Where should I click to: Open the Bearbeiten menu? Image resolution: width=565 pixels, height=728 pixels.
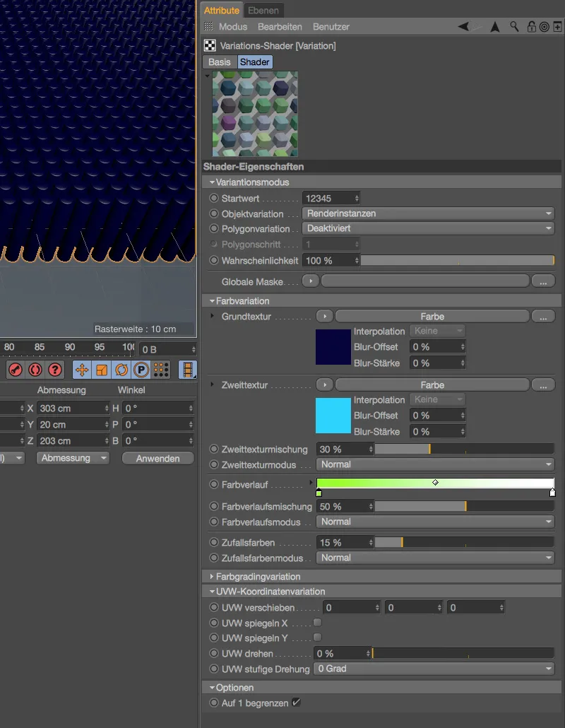pyautogui.click(x=280, y=27)
